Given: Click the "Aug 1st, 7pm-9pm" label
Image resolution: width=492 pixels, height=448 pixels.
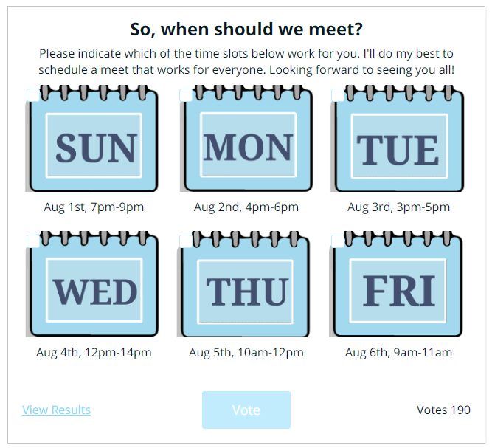Looking at the screenshot, I should (94, 207).
